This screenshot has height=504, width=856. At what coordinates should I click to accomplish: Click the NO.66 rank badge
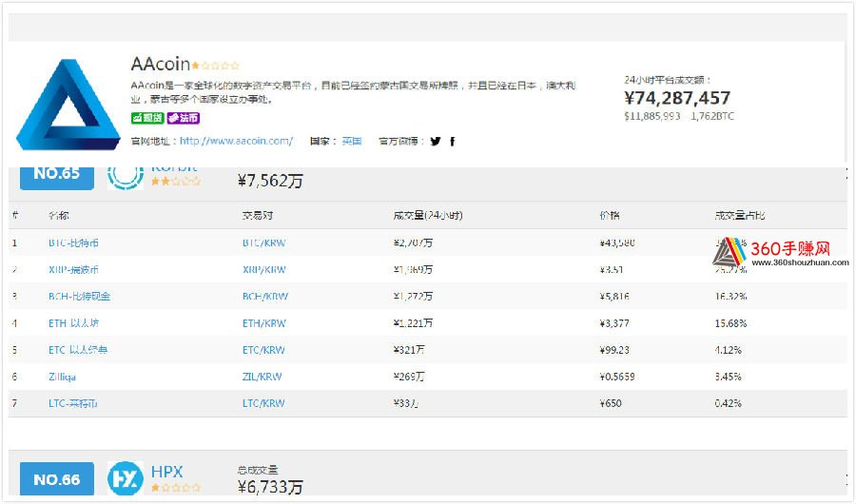click(x=57, y=479)
